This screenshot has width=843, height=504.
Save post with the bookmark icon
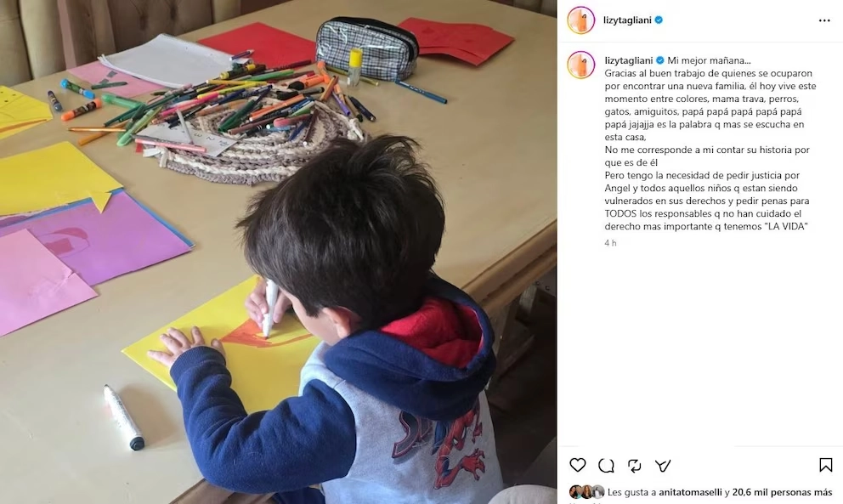click(x=825, y=465)
